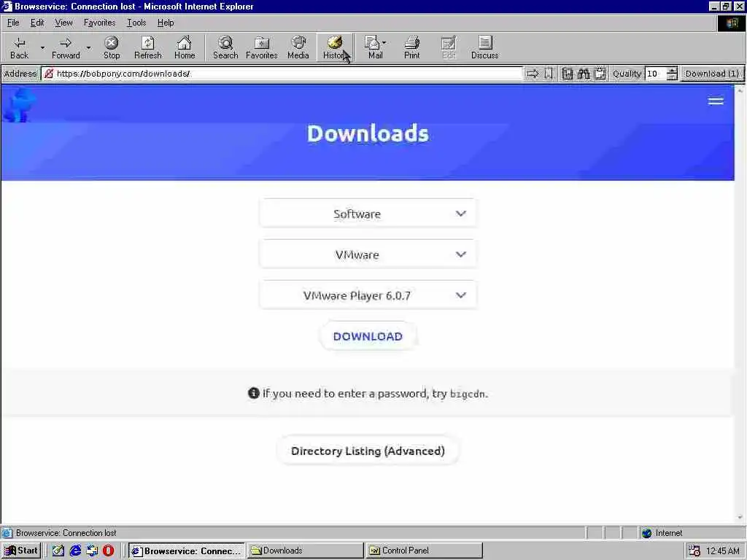Image resolution: width=747 pixels, height=560 pixels.
Task: Click the bigcdn password text
Action: [468, 394]
